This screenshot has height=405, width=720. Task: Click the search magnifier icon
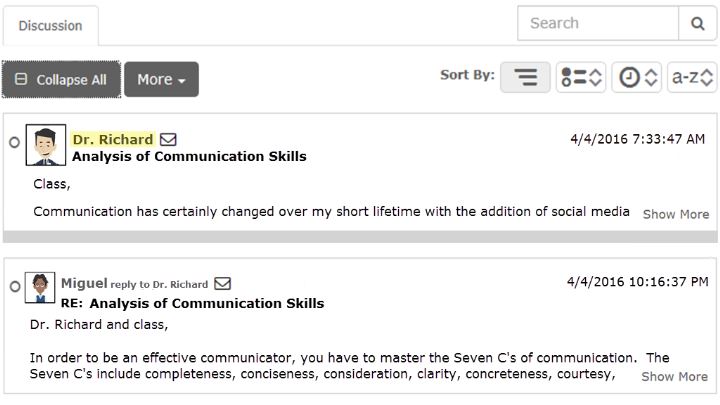point(697,23)
